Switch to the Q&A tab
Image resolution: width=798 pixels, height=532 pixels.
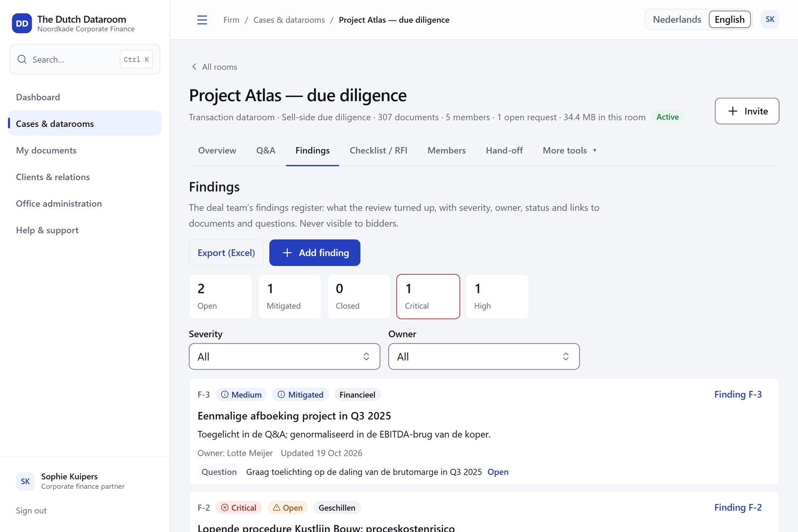(x=266, y=150)
